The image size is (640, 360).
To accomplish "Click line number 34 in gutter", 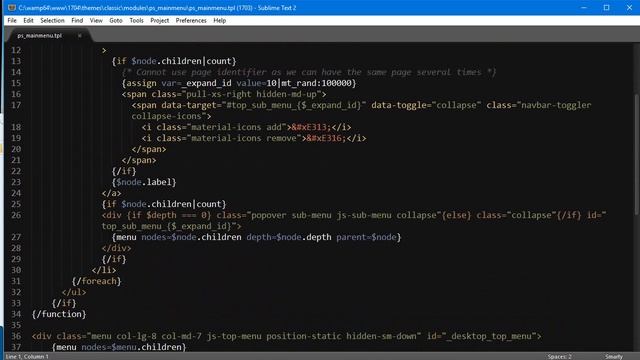I will tap(16, 314).
